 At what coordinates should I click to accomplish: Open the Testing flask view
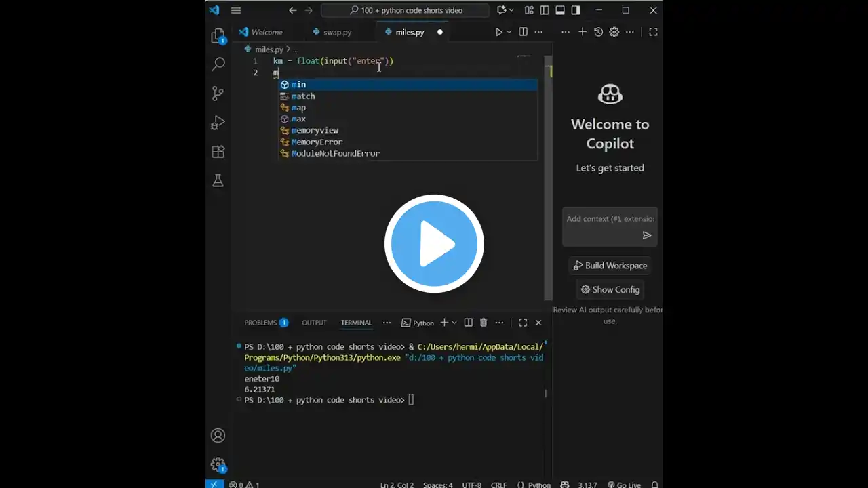[218, 181]
